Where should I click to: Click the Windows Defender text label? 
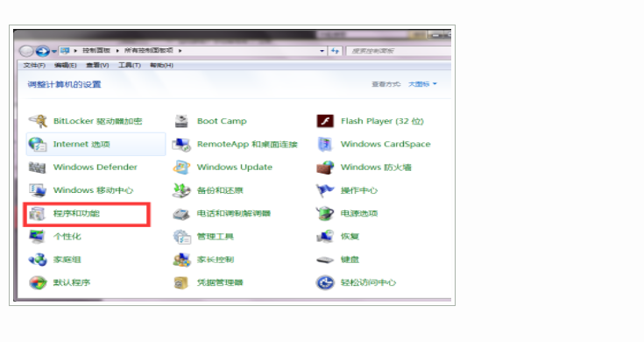coord(96,167)
